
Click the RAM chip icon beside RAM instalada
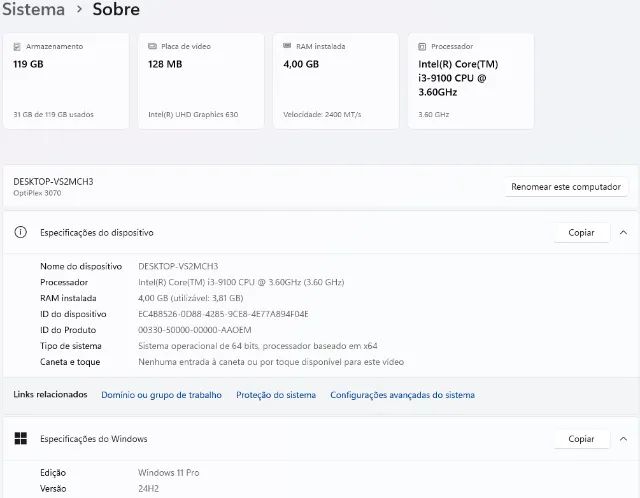(288, 46)
